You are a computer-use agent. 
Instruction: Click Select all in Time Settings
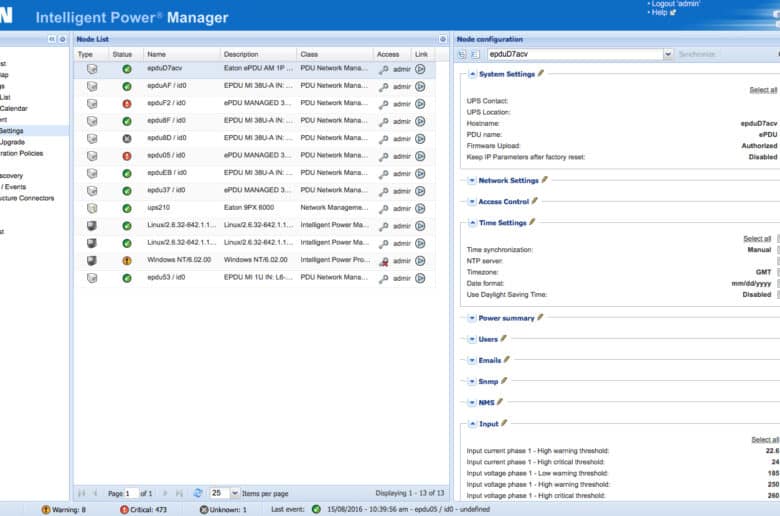757,239
